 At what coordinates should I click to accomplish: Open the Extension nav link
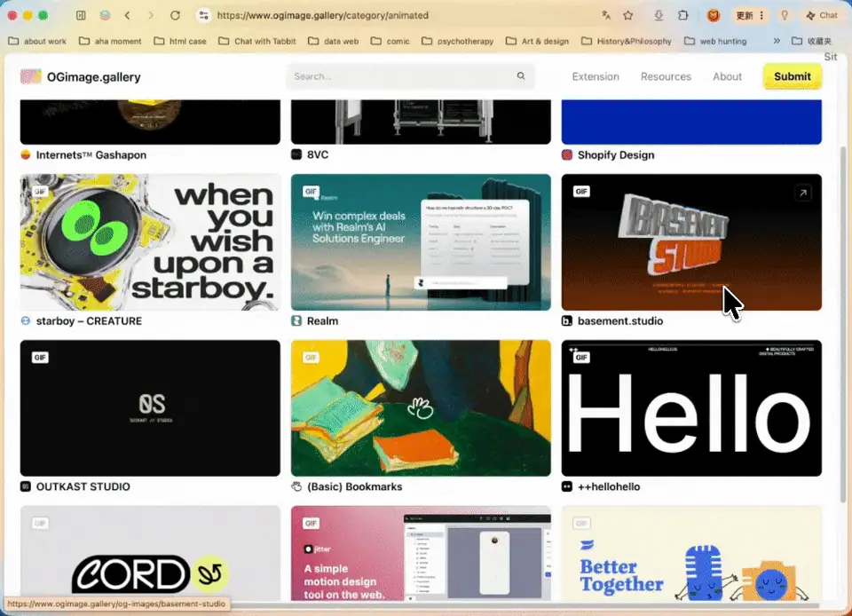596,76
